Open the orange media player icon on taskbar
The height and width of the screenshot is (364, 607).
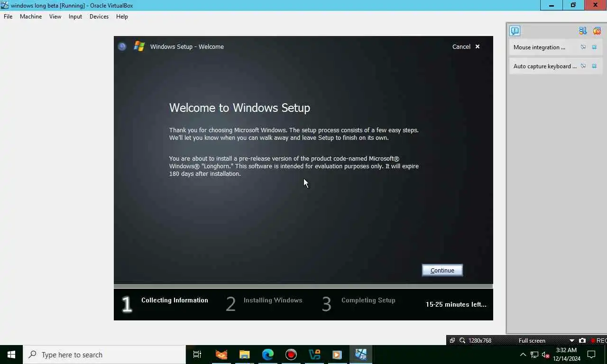coord(337,355)
